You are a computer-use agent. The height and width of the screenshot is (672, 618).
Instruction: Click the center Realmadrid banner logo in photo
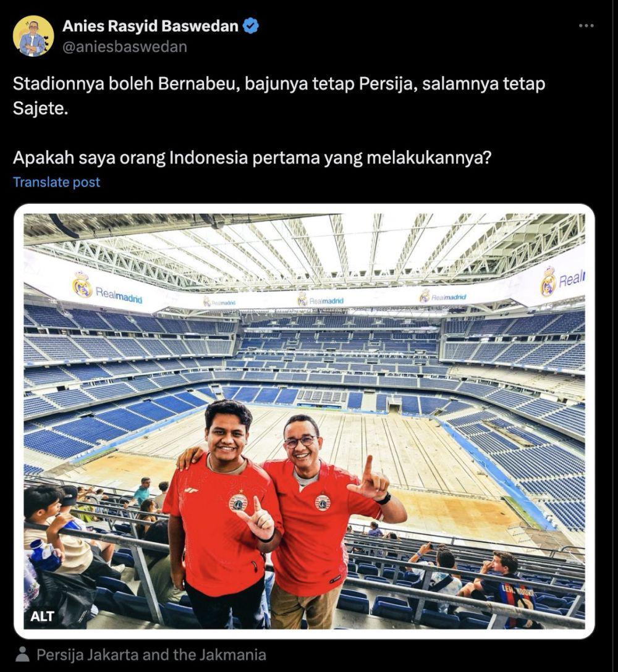pyautogui.click(x=321, y=300)
